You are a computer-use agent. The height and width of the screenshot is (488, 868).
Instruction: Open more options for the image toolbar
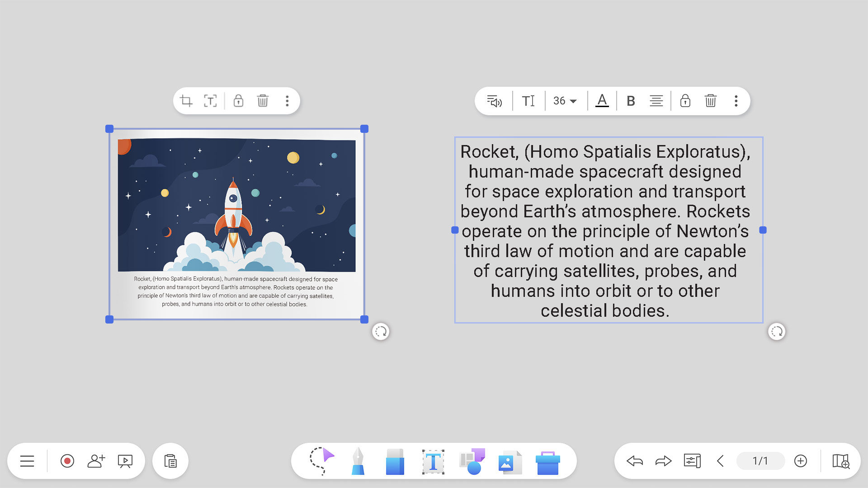click(x=287, y=101)
